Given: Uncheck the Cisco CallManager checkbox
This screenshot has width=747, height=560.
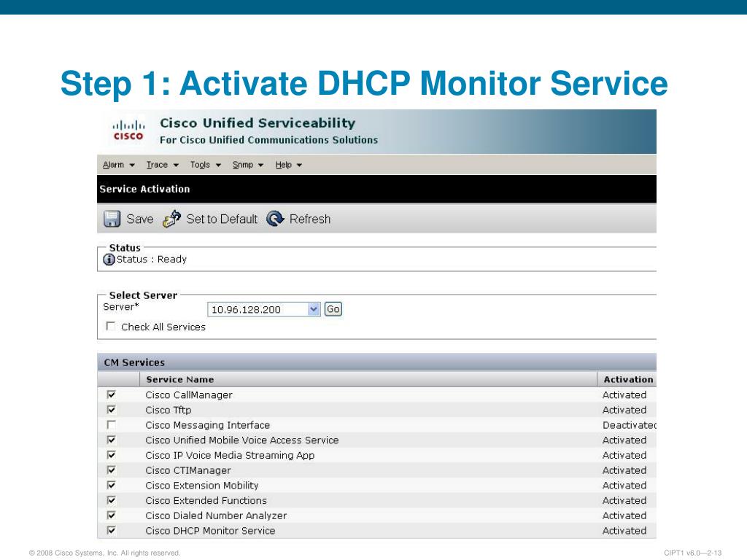Looking at the screenshot, I should (x=112, y=394).
